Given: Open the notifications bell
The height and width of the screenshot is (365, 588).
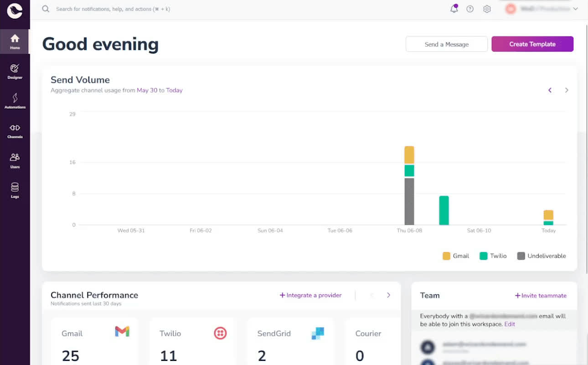Looking at the screenshot, I should 454,9.
